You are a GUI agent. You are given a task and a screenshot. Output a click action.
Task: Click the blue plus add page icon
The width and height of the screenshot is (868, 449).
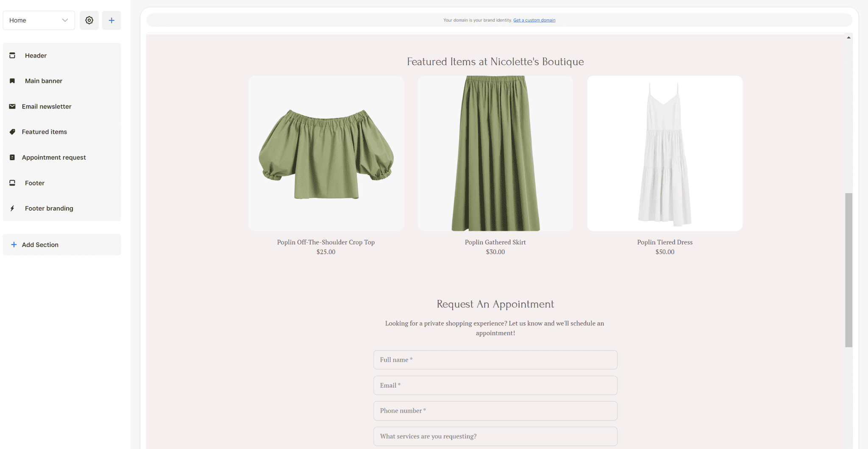coord(111,20)
